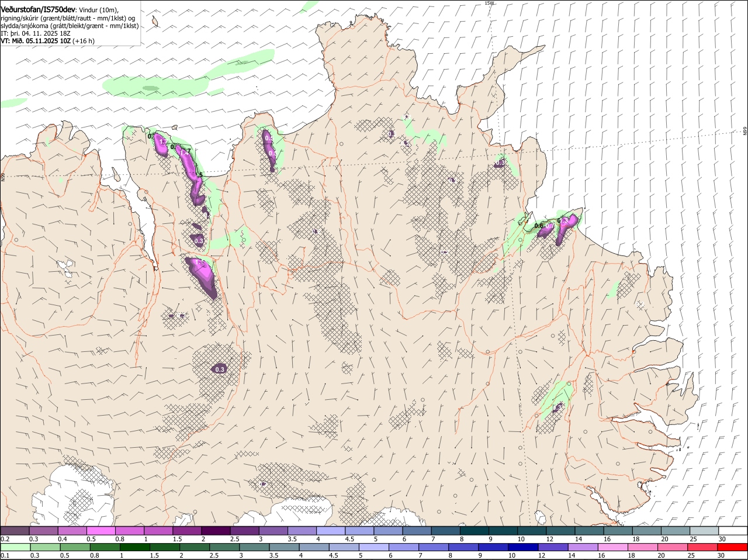Select the deep blue 10 swatch in the lower legend row
Viewport: 748px width, 560px height.
522,547
